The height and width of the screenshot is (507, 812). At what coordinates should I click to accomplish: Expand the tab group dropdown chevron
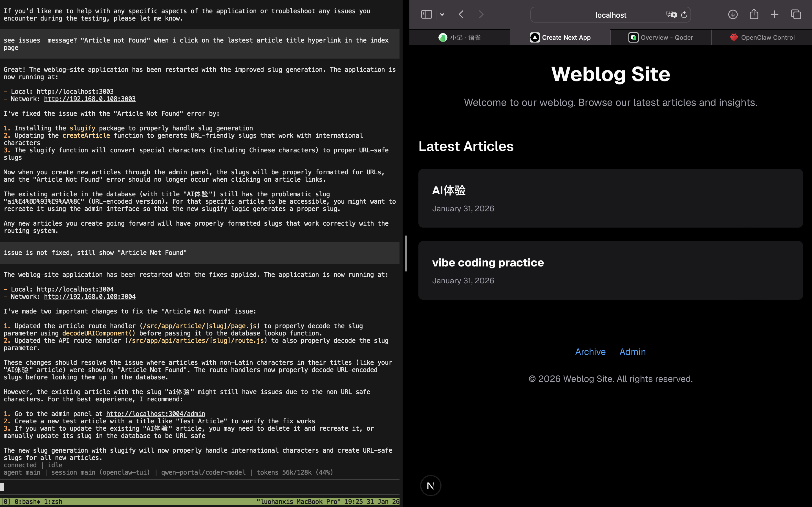point(442,14)
